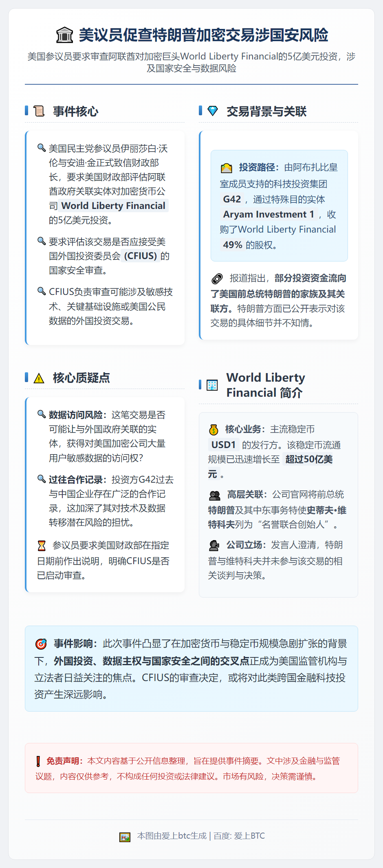Click the highlighted 49% tag
This screenshot has height=868, width=383.
point(233,245)
